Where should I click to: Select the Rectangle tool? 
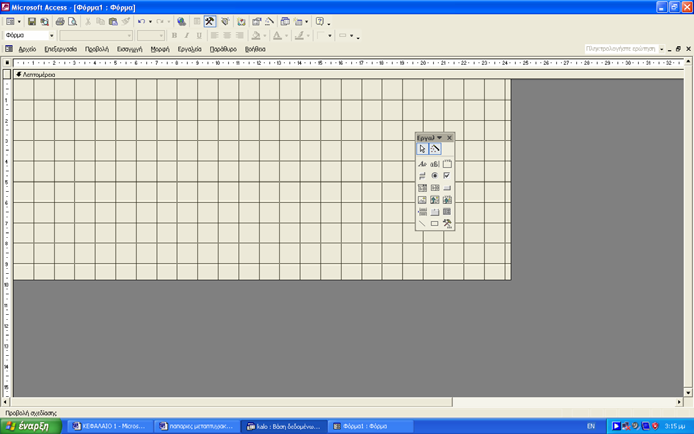click(435, 224)
